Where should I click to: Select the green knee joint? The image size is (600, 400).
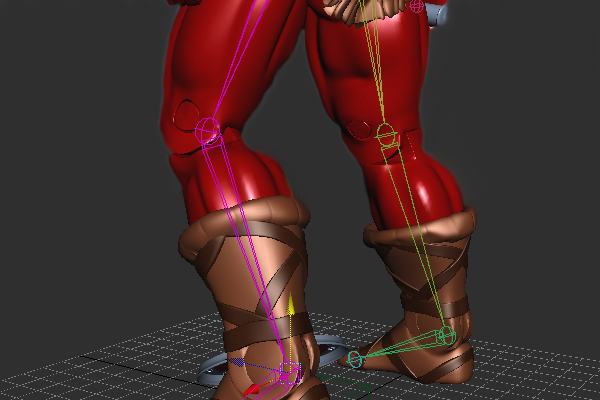(x=385, y=134)
